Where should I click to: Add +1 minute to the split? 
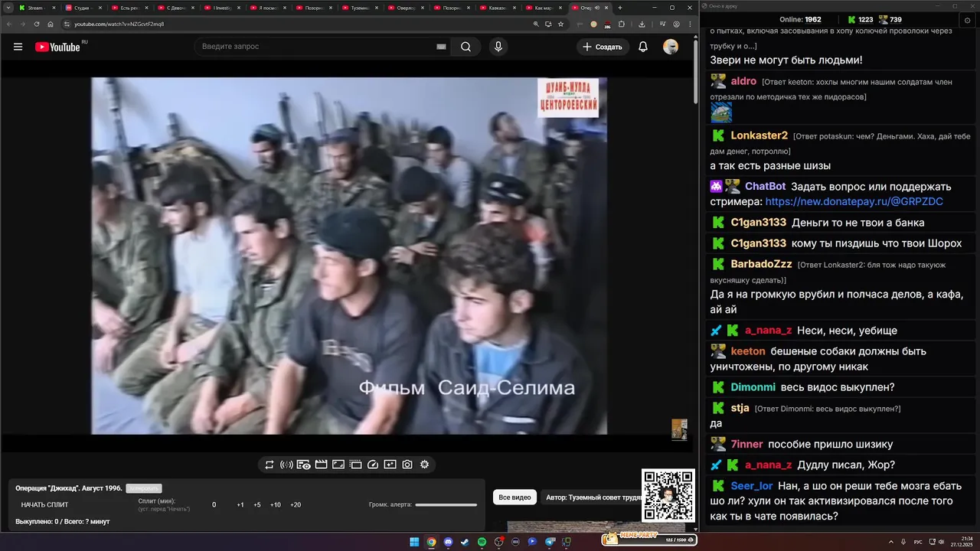pyautogui.click(x=240, y=504)
